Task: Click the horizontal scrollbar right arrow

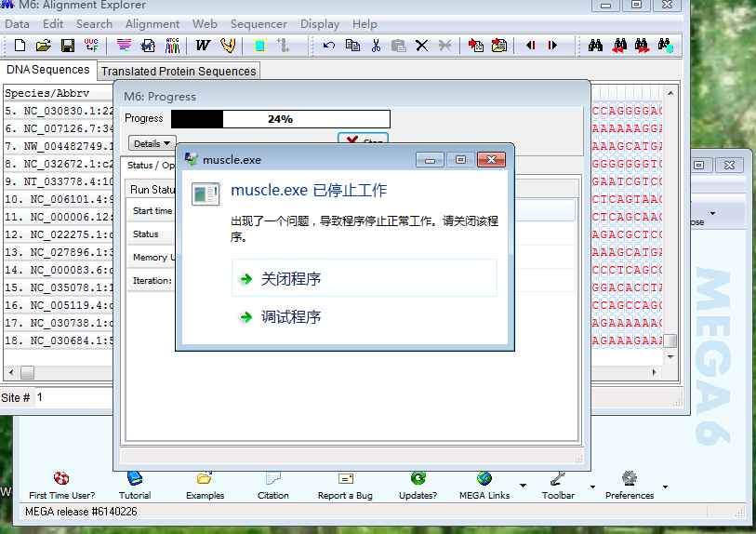Action: pyautogui.click(x=654, y=372)
